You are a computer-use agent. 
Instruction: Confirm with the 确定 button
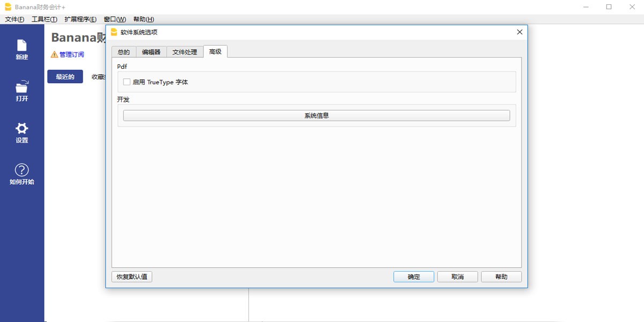tap(413, 277)
